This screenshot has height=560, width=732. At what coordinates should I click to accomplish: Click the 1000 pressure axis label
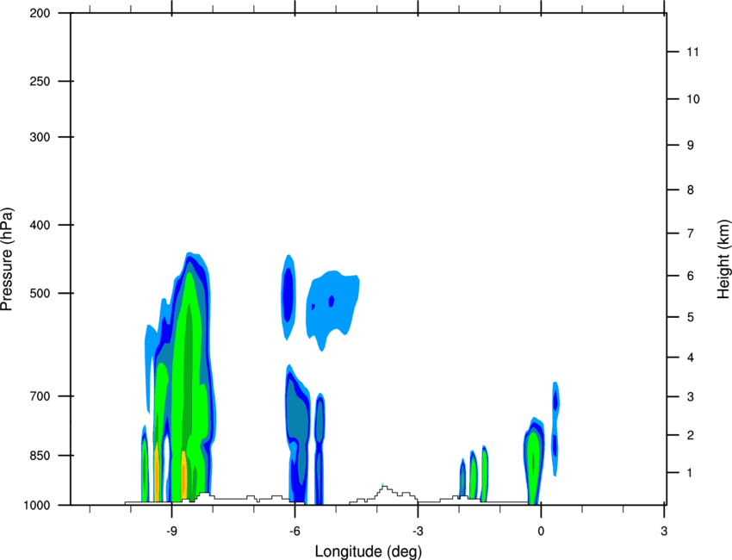[37, 505]
